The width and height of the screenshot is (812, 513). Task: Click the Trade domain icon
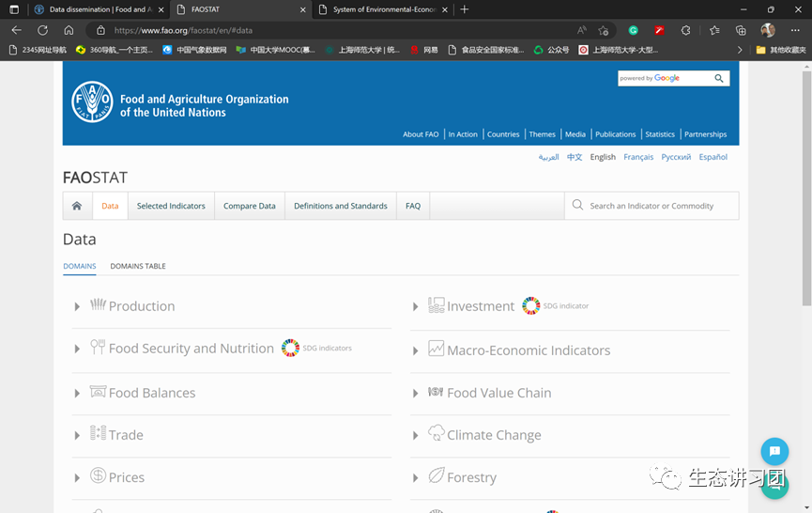tap(98, 433)
